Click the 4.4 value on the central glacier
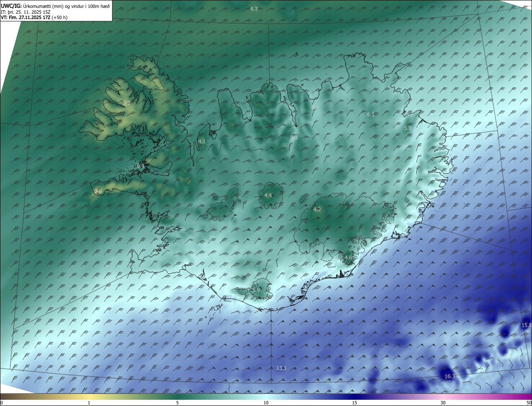Viewport: 532px width, 406px height. 268,195
